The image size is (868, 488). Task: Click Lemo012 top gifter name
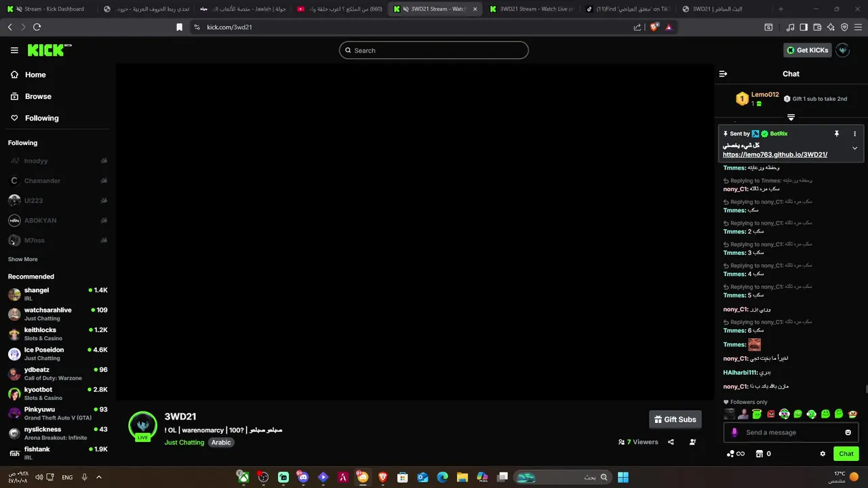765,95
